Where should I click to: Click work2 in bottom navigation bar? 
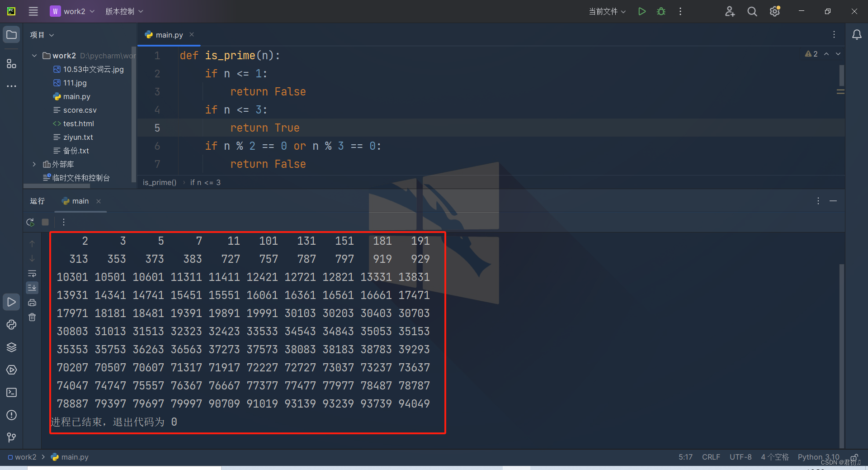click(22, 457)
